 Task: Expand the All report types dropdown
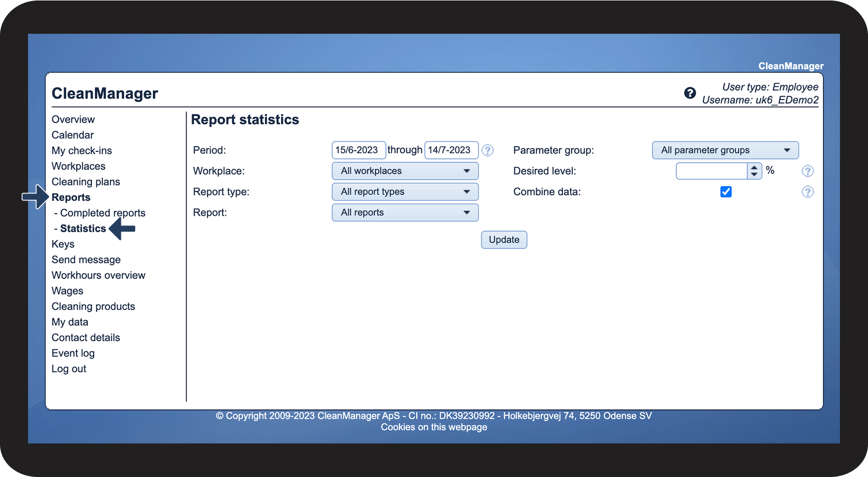pyautogui.click(x=405, y=192)
